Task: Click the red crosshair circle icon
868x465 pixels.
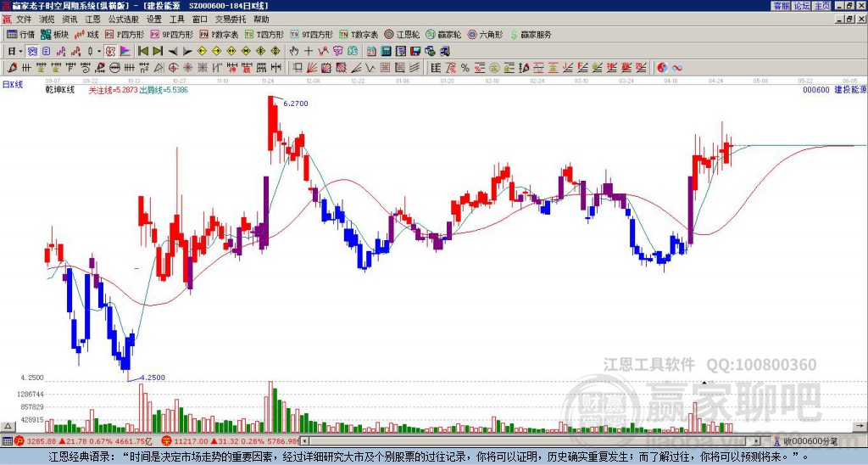Action: coord(173,68)
